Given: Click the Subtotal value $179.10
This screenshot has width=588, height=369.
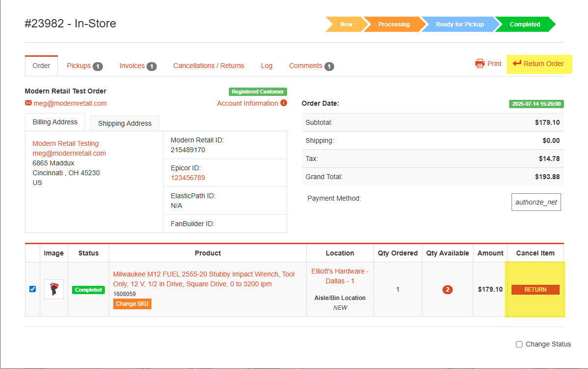Looking at the screenshot, I should 547,122.
